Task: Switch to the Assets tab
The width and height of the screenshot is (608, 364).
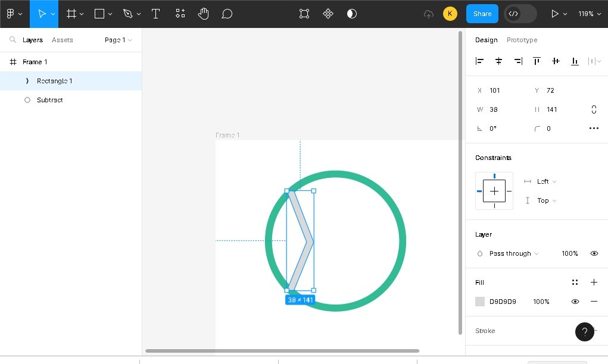Action: (x=63, y=40)
